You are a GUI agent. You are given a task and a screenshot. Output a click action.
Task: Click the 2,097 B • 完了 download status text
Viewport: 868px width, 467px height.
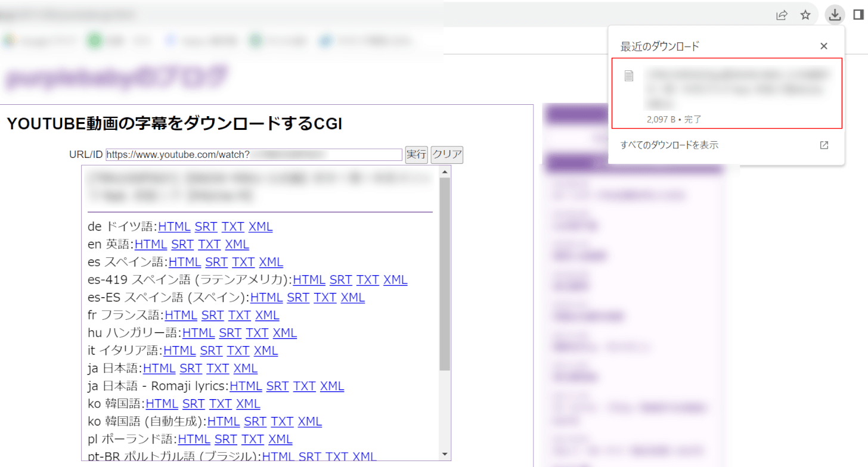coord(674,119)
